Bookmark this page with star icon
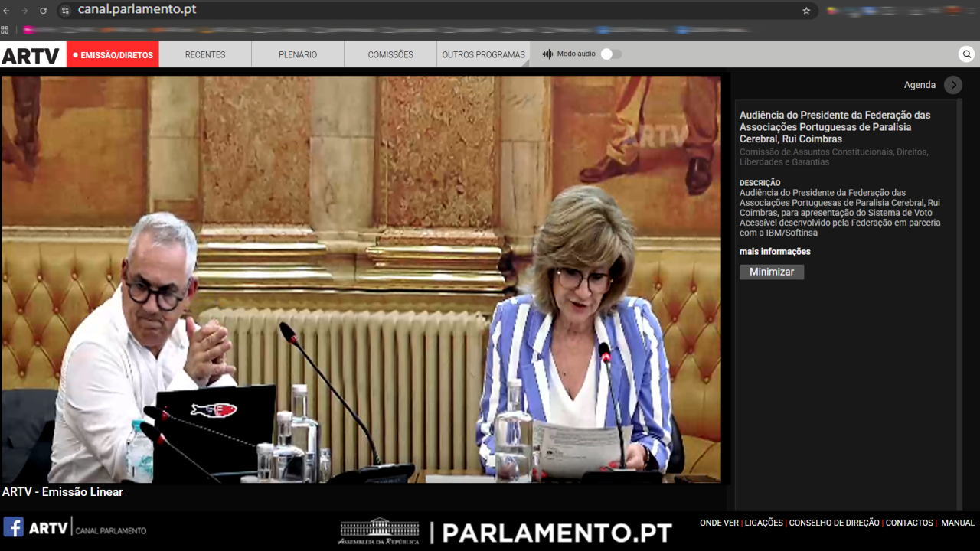This screenshot has width=980, height=551. [806, 11]
